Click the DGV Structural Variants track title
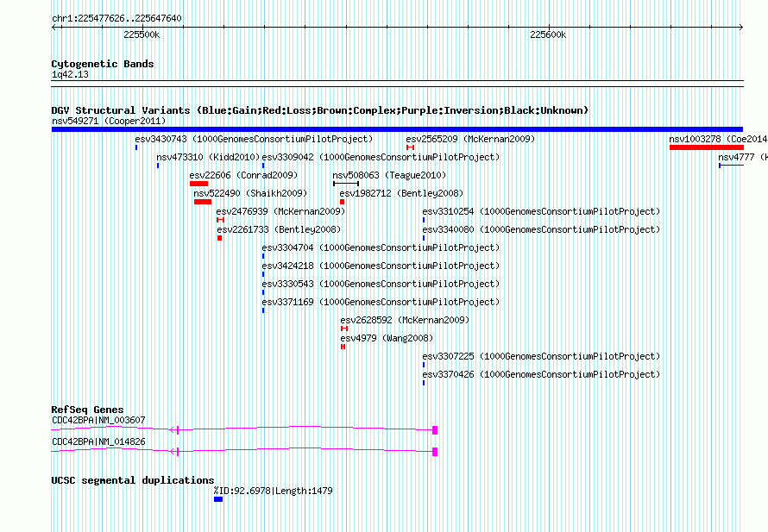 click(320, 110)
